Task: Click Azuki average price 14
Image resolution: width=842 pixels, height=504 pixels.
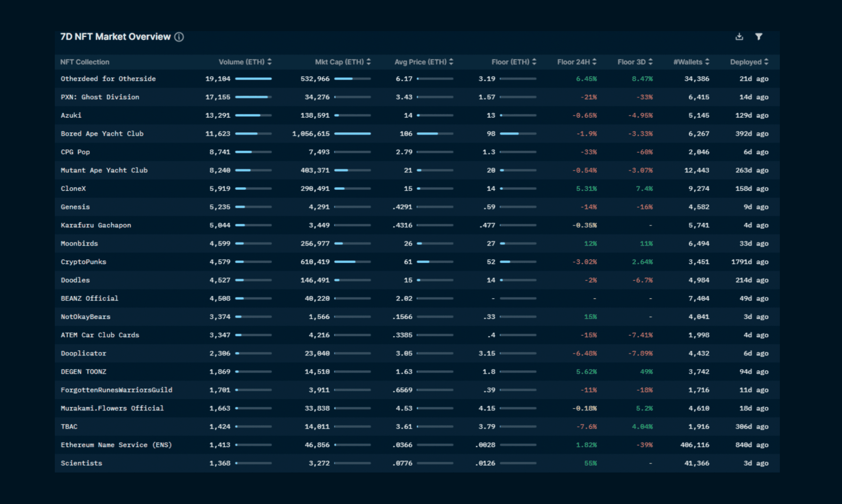Action: (408, 115)
